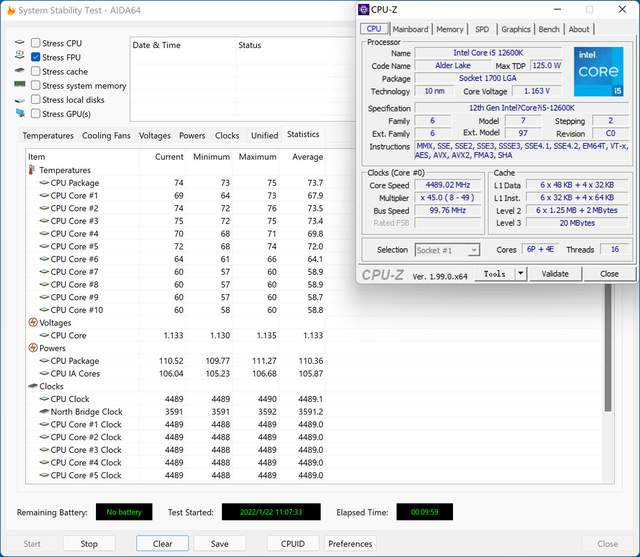Click the Temperatures thermometer icon in list

pos(32,170)
